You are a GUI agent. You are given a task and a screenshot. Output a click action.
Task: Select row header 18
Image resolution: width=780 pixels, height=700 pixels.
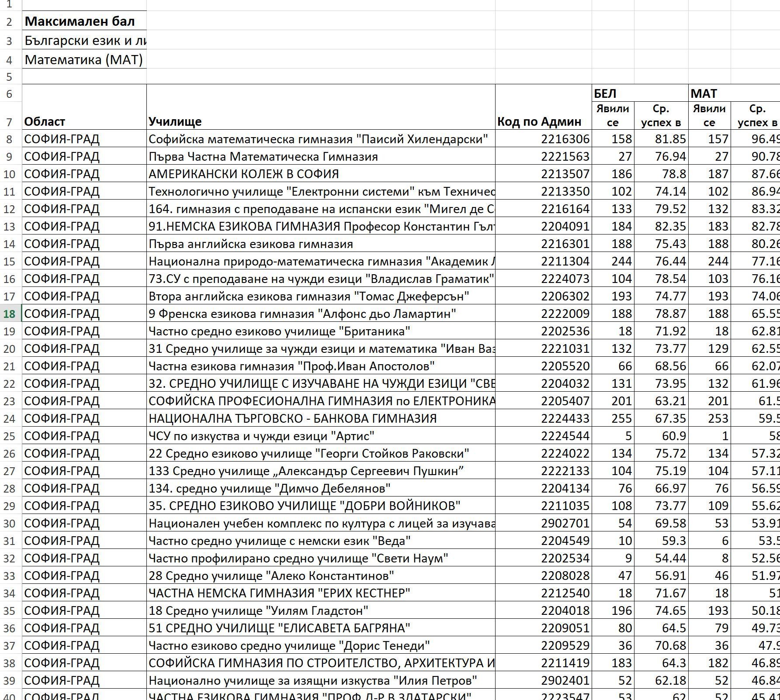pos(10,314)
